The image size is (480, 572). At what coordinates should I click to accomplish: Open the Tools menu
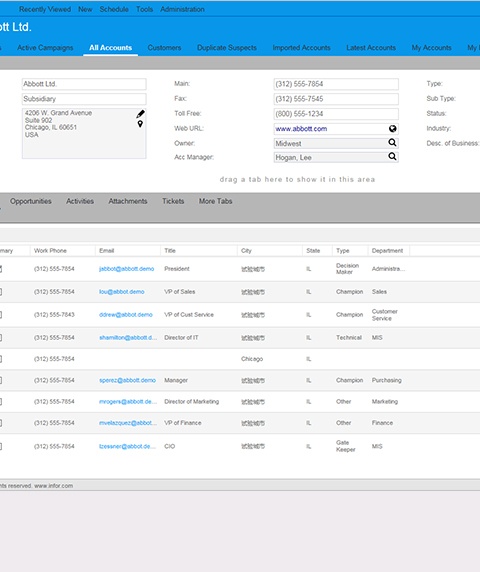click(x=144, y=9)
